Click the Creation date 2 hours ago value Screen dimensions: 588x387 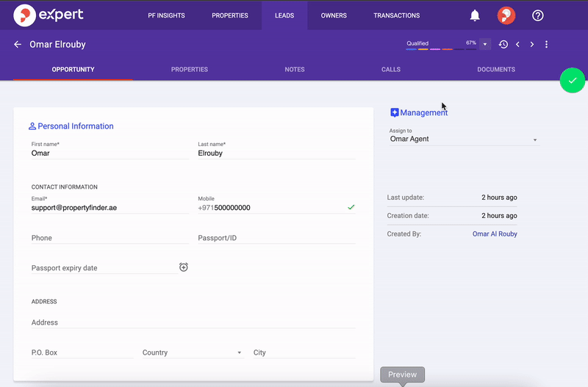click(499, 215)
